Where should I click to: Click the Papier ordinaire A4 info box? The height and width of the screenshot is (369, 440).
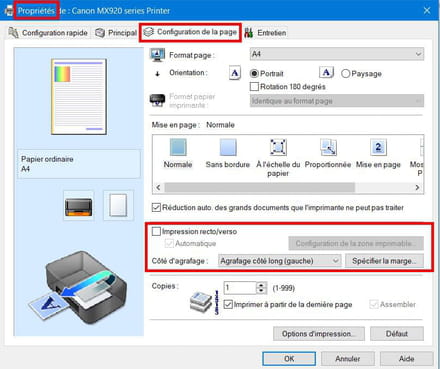pos(79,164)
